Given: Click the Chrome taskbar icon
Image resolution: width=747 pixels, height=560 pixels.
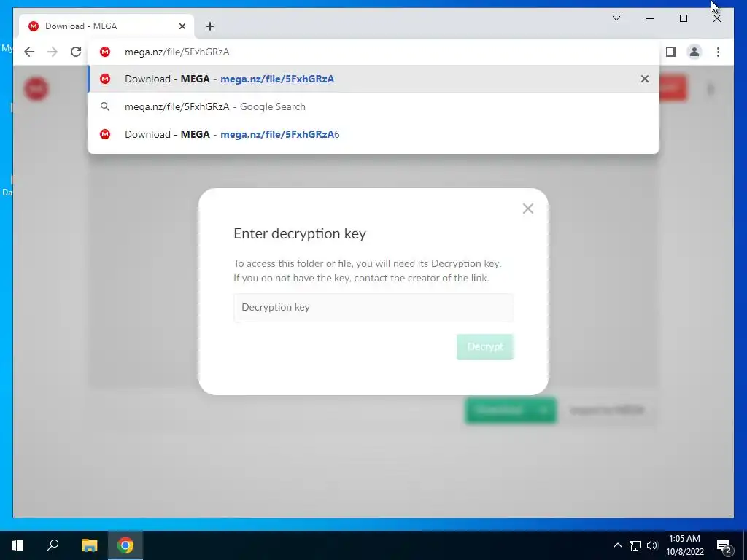Looking at the screenshot, I should (x=125, y=545).
